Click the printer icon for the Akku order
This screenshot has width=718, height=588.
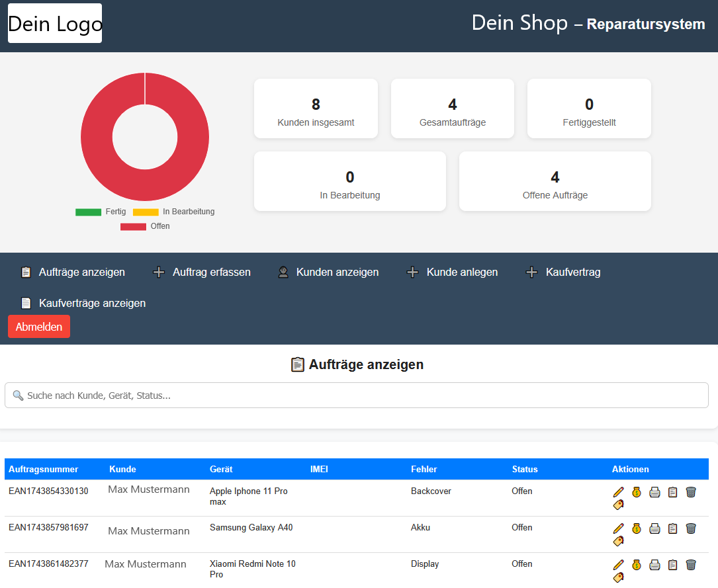click(x=654, y=528)
